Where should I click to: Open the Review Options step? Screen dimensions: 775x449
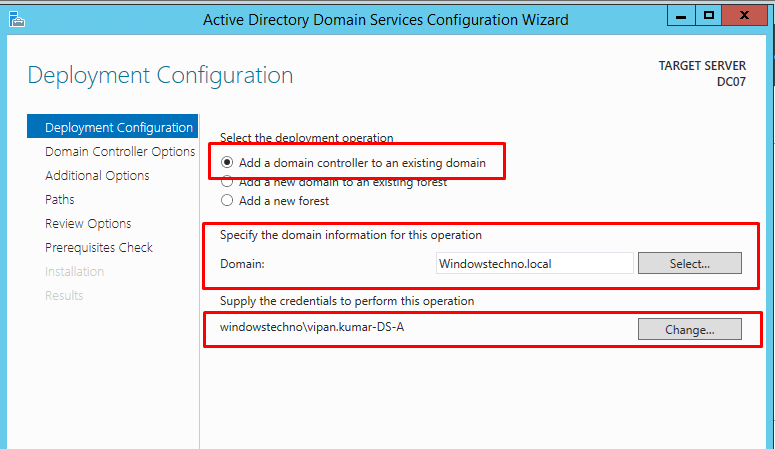pos(88,224)
